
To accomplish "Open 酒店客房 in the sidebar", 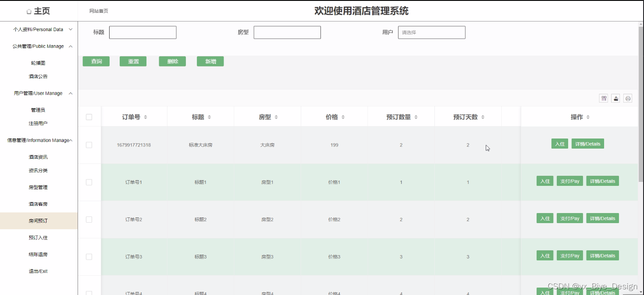I will (38, 204).
